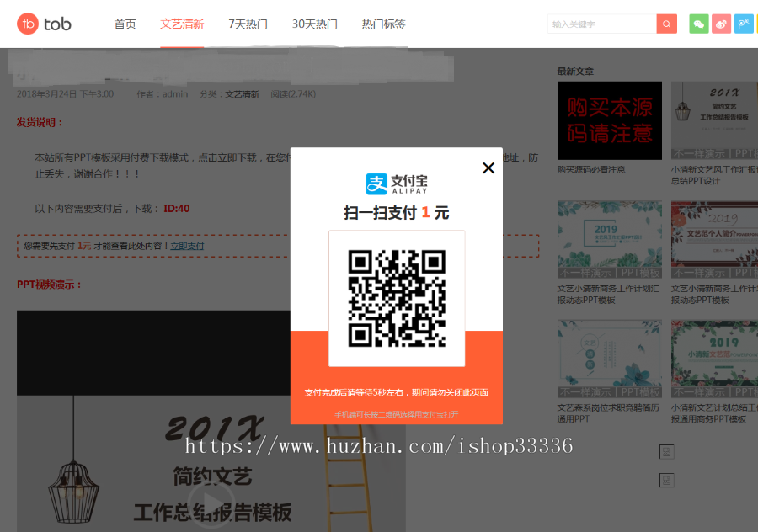Click the yellow share icon at top right

coord(756,24)
